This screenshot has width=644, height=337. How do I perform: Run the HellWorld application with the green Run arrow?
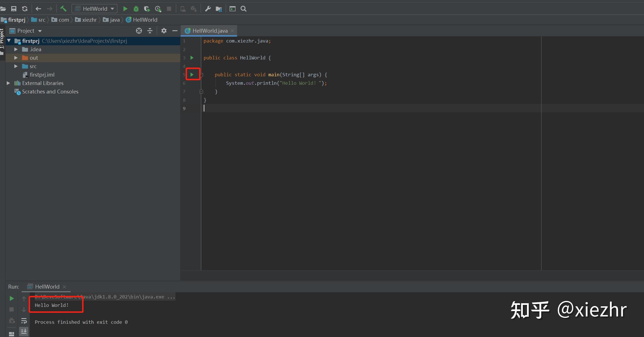125,9
